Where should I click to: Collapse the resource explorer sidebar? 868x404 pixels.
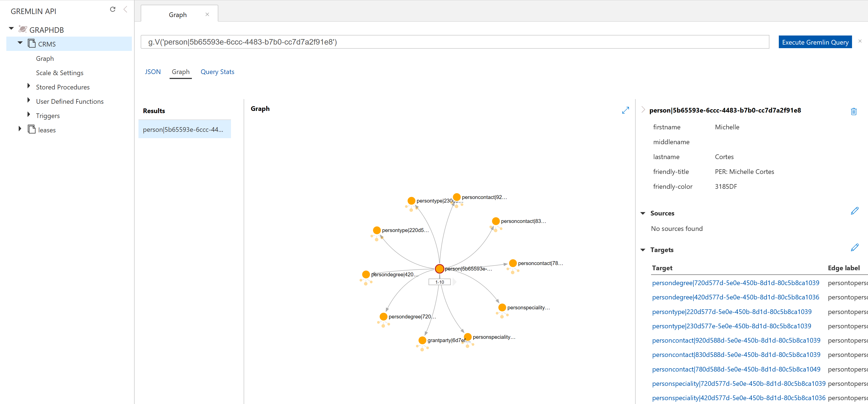coord(125,9)
